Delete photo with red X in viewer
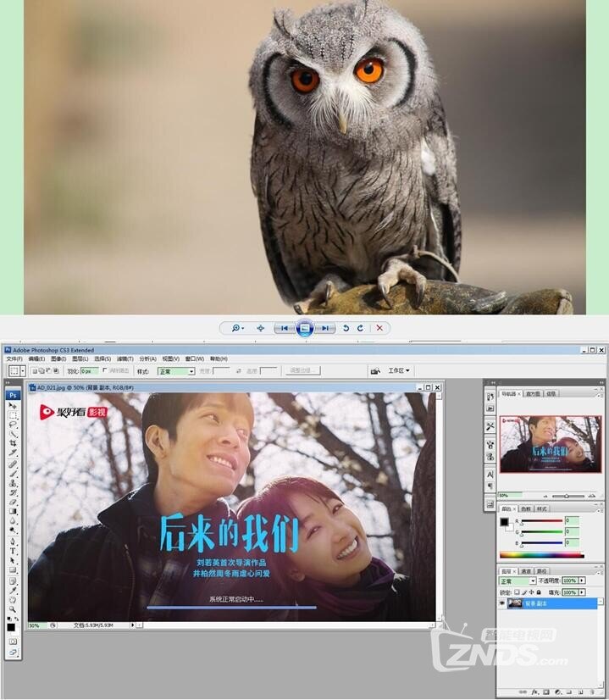Screen dimensions: 609x700 (379, 328)
